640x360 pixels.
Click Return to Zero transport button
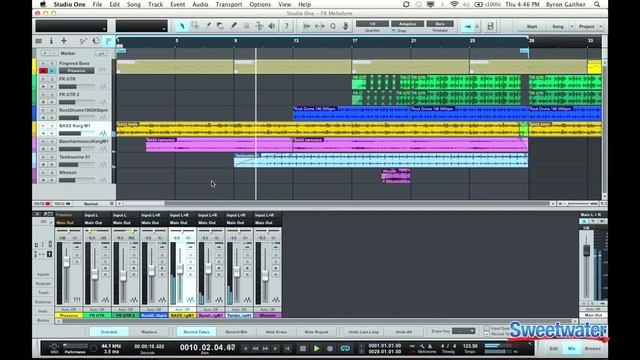[287, 348]
